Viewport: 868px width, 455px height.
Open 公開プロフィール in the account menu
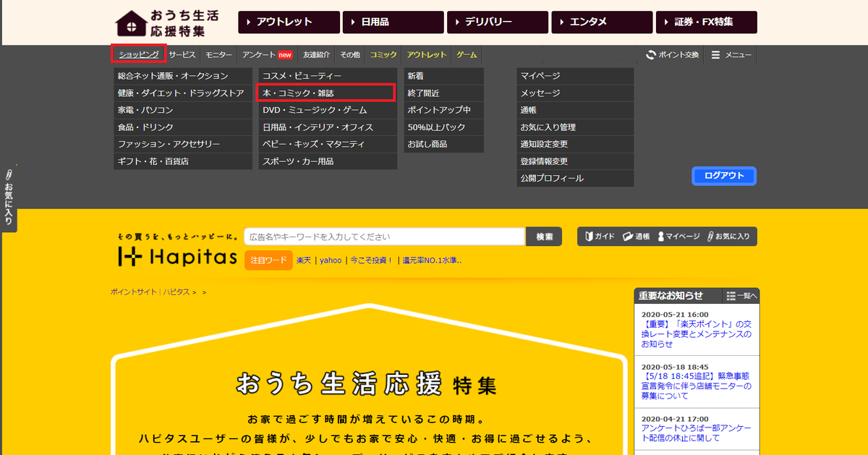coord(575,178)
